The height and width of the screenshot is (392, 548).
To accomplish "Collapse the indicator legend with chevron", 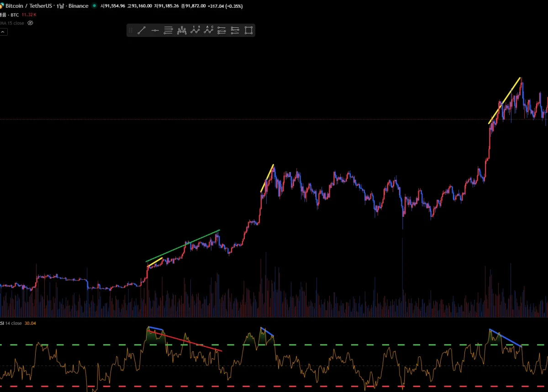I will [3, 32].
